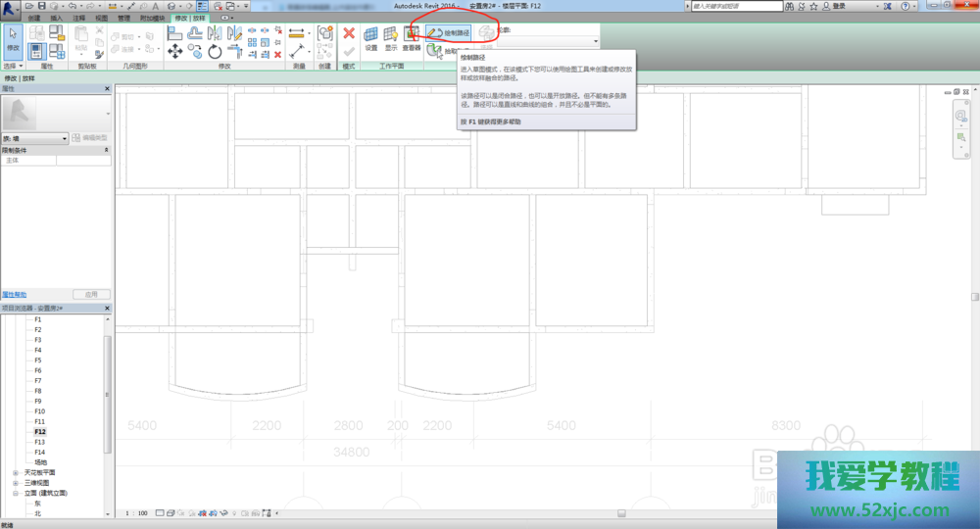Viewport: 980px width, 529px height.
Task: Click the 修改 arrow select tool
Action: tap(13, 38)
